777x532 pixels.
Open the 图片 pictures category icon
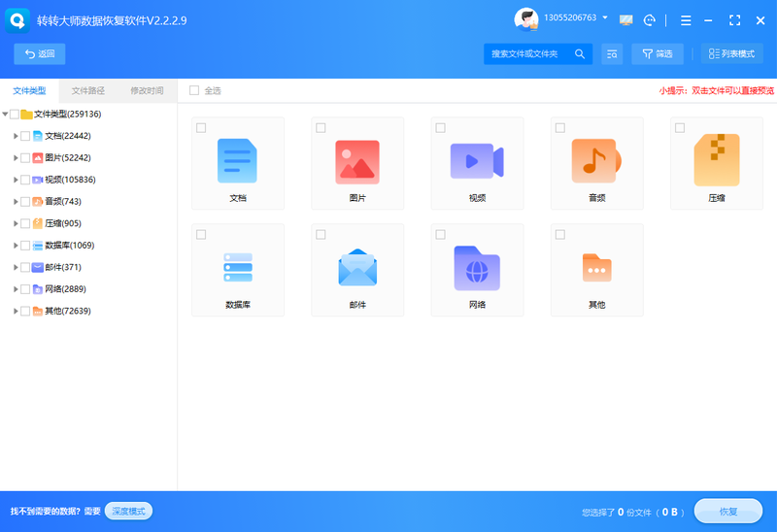click(x=357, y=162)
